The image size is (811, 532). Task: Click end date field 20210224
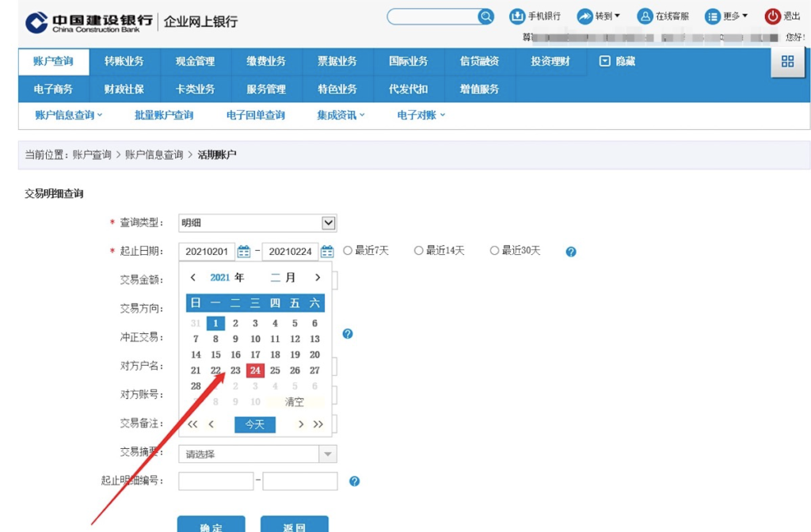(x=290, y=252)
